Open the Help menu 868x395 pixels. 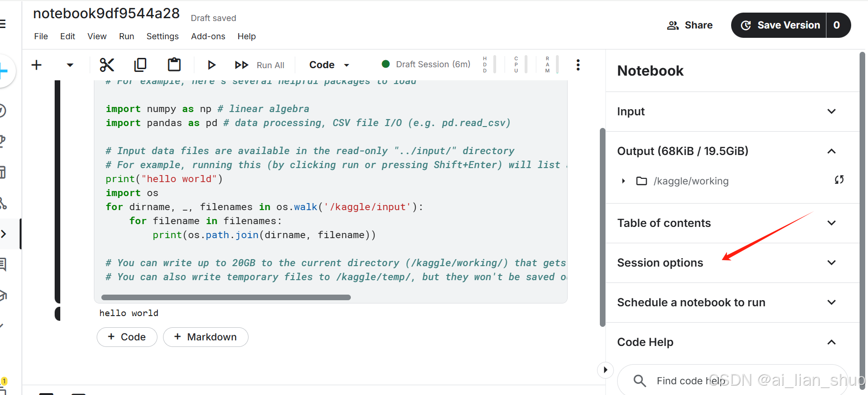tap(247, 36)
